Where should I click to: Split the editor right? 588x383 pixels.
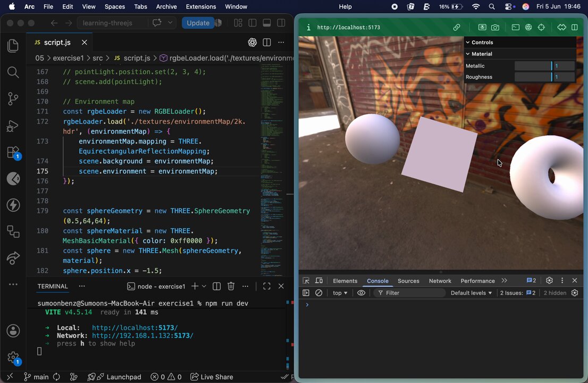click(267, 43)
